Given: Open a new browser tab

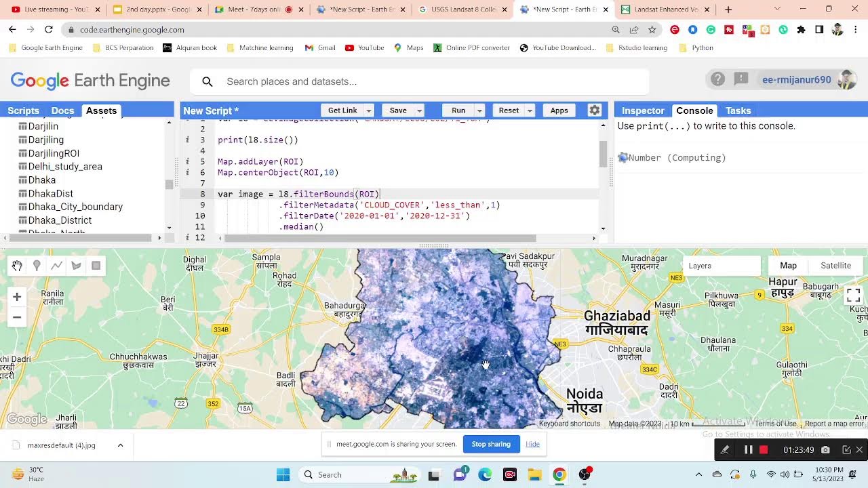Looking at the screenshot, I should coord(728,9).
